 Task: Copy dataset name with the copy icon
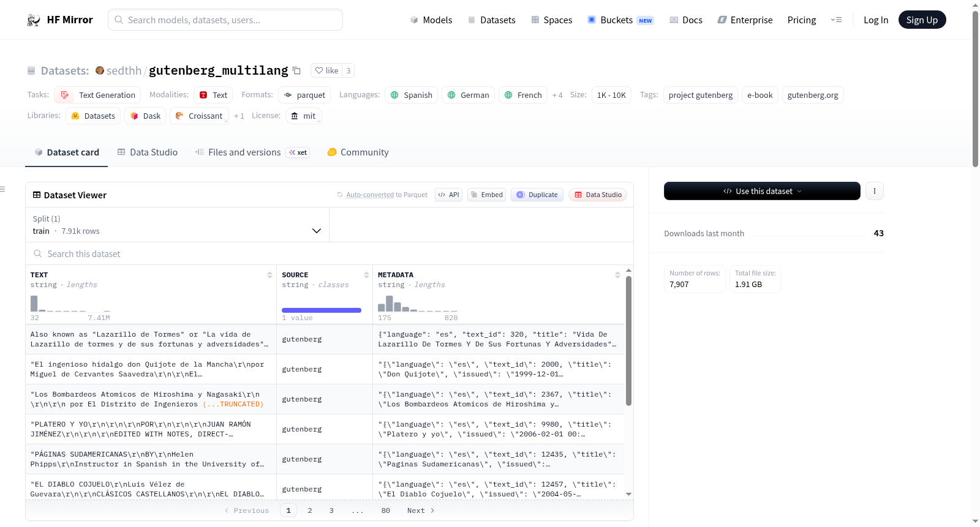pyautogui.click(x=296, y=70)
